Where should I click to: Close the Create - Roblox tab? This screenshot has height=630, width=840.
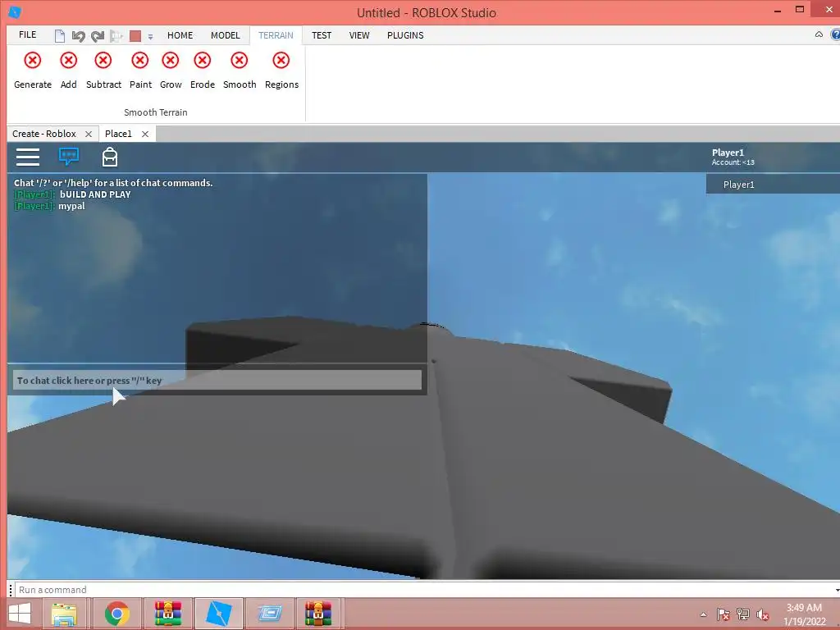[89, 134]
